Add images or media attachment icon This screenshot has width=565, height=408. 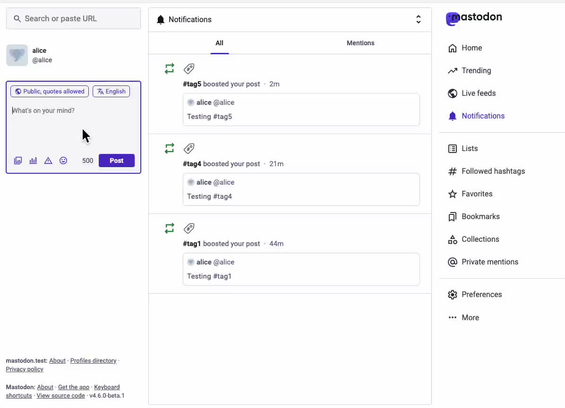pos(18,161)
